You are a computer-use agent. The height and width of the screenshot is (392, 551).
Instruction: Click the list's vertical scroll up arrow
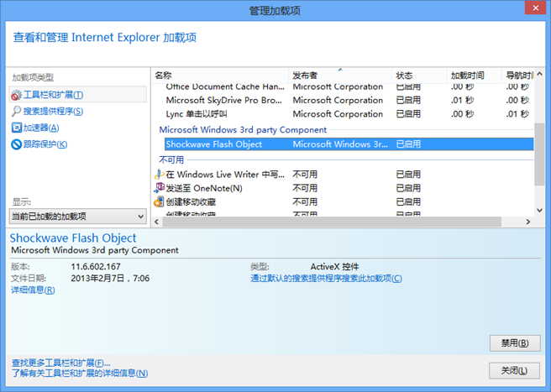tap(540, 74)
